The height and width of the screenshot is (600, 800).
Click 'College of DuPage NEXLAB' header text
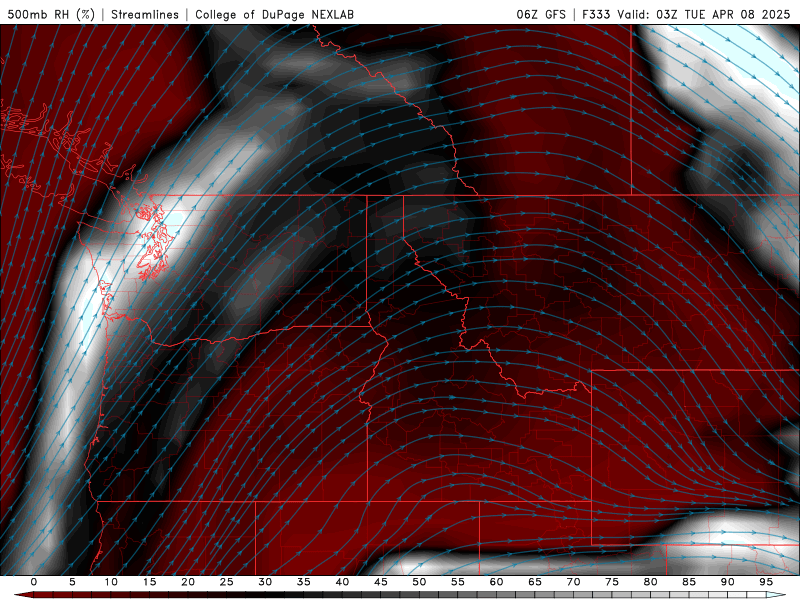(274, 14)
